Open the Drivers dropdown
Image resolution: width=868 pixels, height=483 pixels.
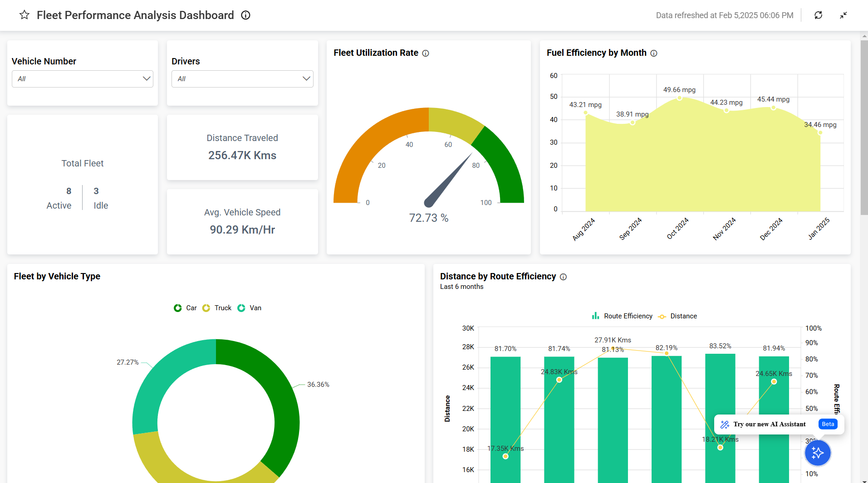click(242, 78)
